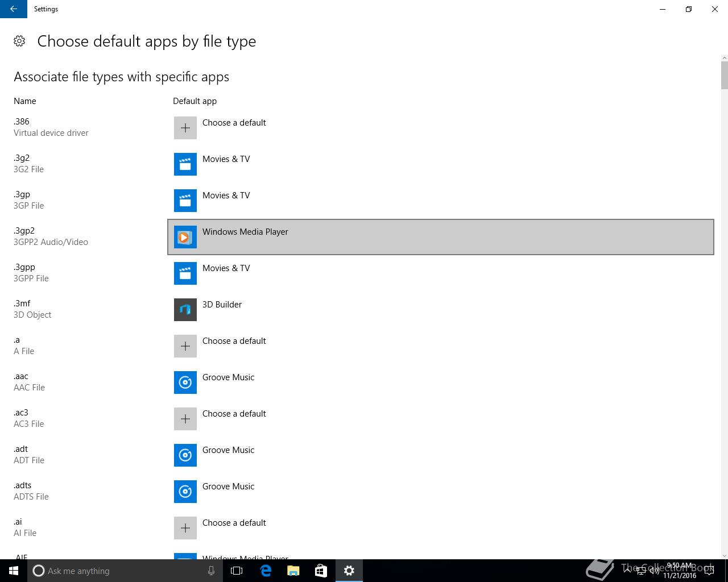The width and height of the screenshot is (728, 582).
Task: Click the plus icon for .a file type
Action: click(x=185, y=346)
